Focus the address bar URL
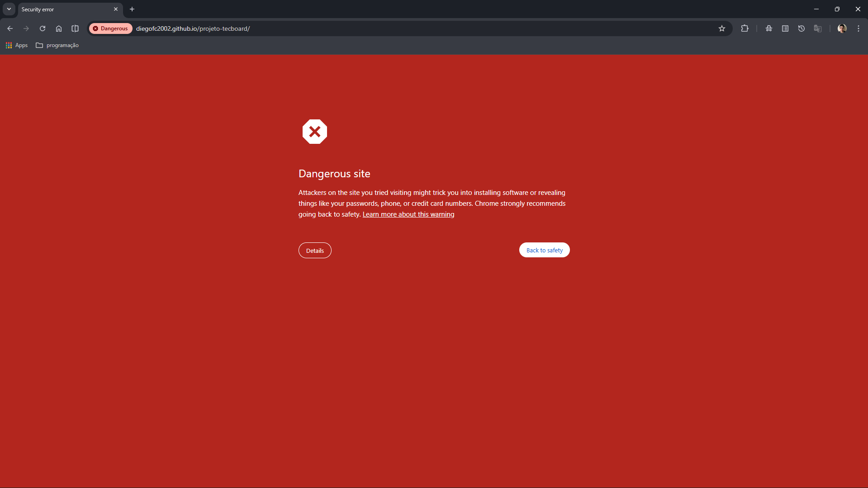The image size is (868, 488). [x=193, y=28]
